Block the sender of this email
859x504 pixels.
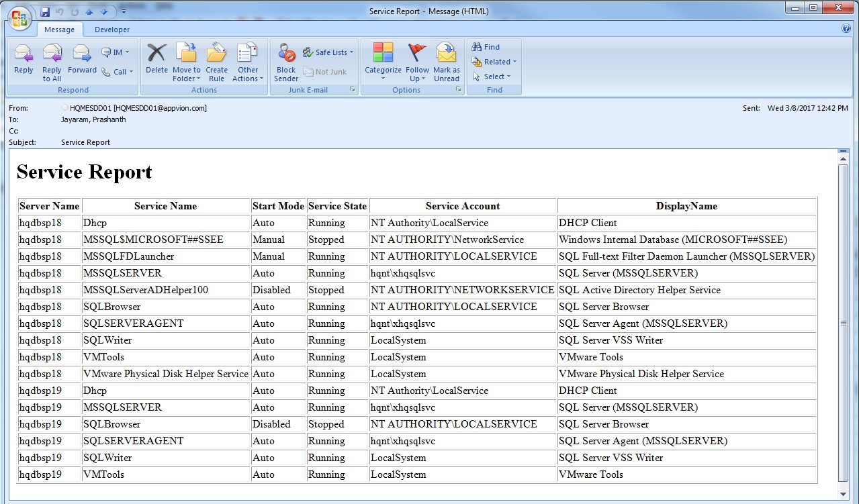286,54
